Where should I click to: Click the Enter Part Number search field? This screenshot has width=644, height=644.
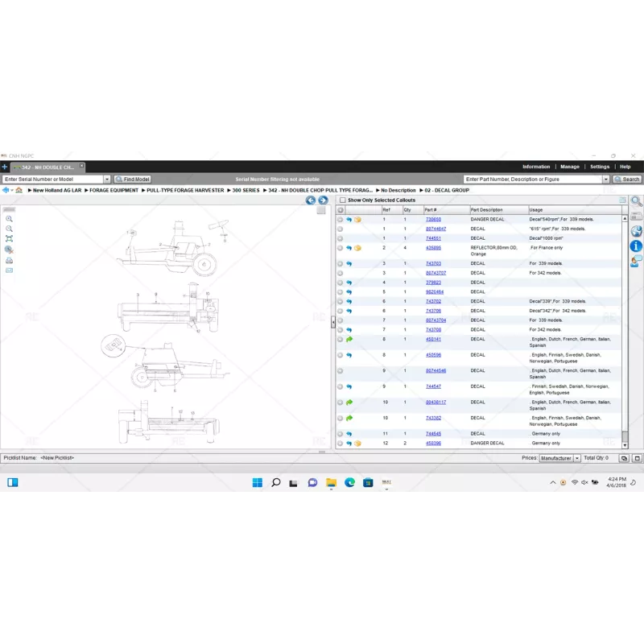coord(531,179)
